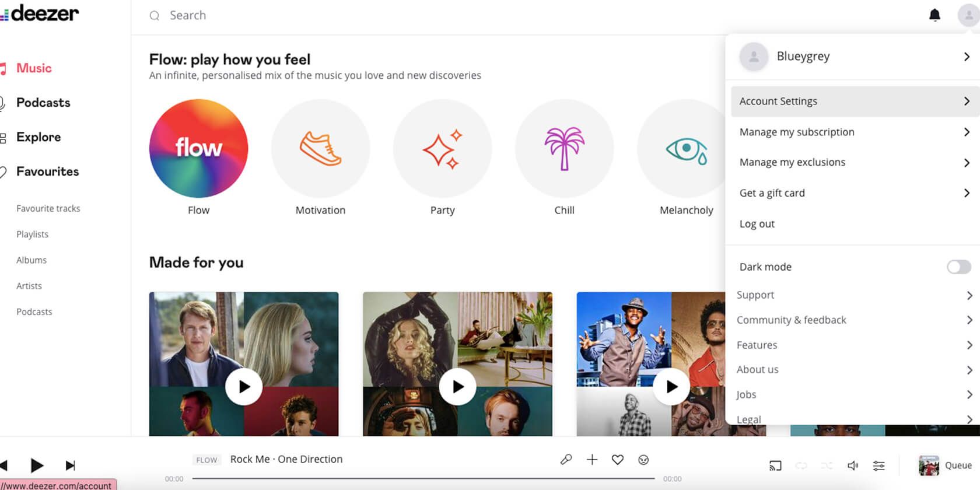
Task: Go to Explore in sidebar
Action: coord(38,137)
